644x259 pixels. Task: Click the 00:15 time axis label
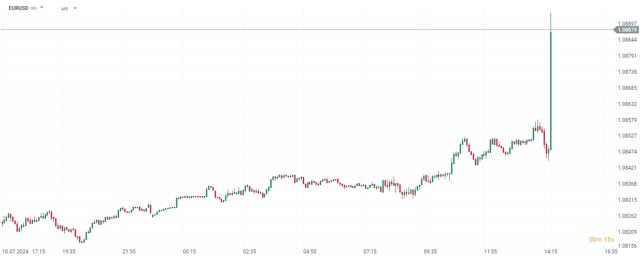pyautogui.click(x=189, y=252)
